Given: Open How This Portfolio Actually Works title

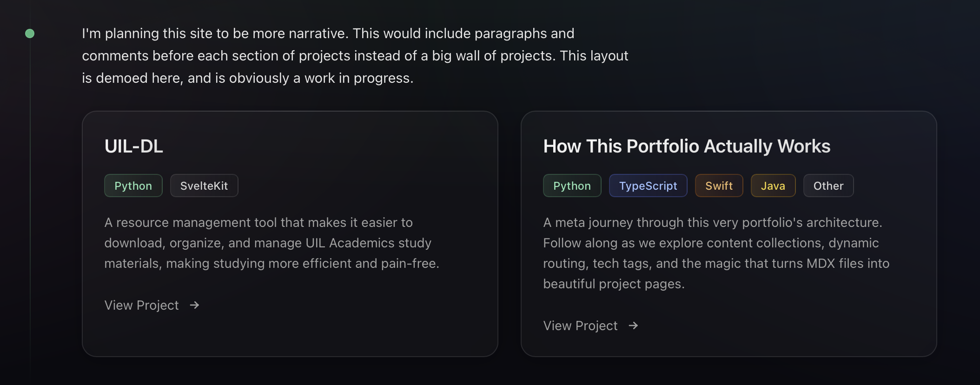Looking at the screenshot, I should pos(687,146).
